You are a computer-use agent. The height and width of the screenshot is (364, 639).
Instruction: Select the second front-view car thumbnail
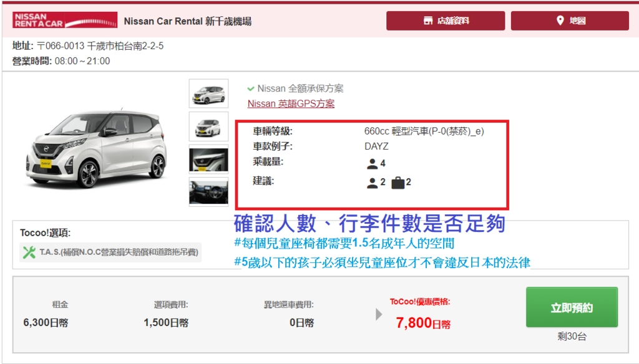point(208,127)
